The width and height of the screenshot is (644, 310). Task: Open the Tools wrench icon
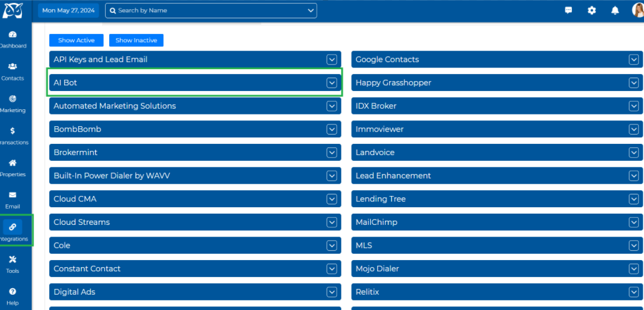coord(12,260)
